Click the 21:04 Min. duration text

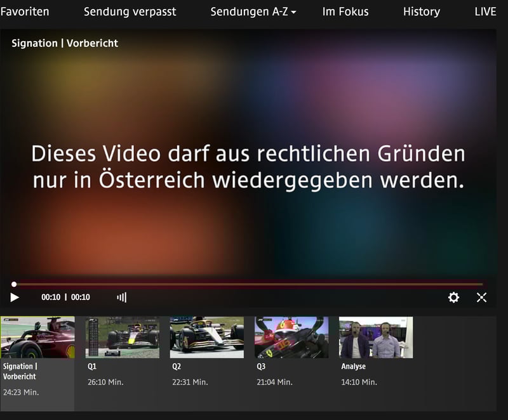point(275,382)
